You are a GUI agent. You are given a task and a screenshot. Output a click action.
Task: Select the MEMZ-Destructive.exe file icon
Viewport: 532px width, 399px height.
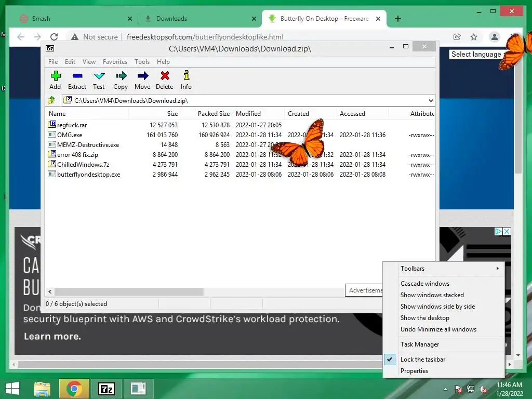pyautogui.click(x=52, y=144)
